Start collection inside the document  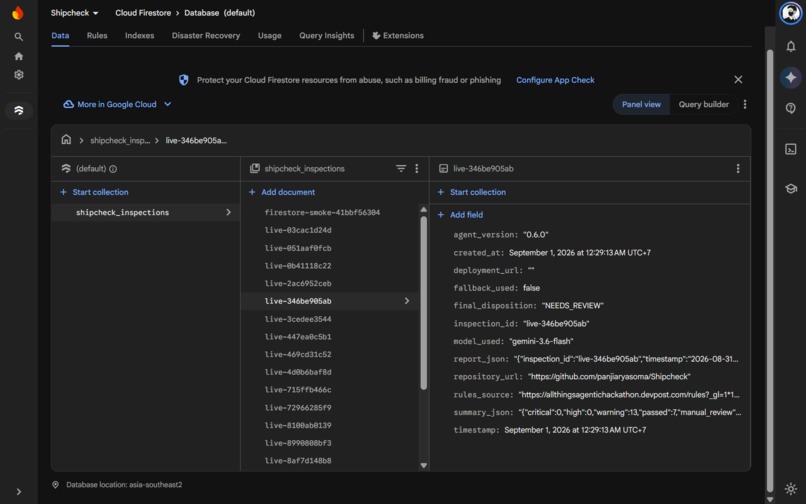pyautogui.click(x=471, y=192)
